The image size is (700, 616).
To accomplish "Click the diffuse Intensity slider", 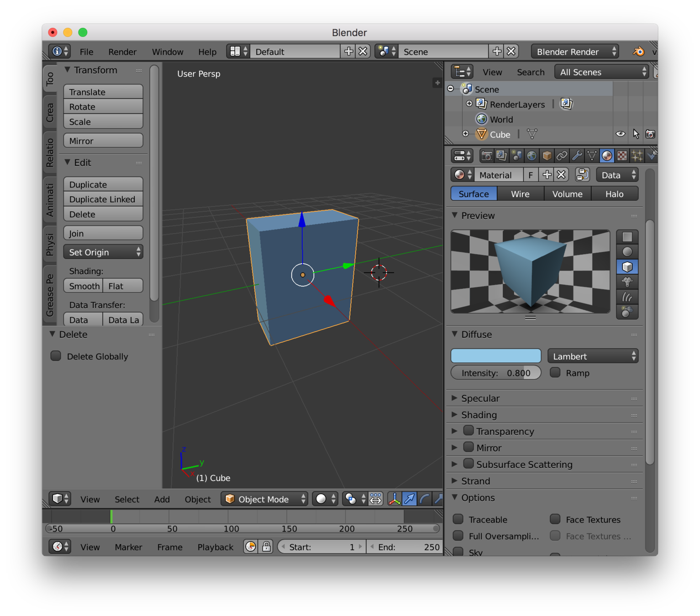I will pyautogui.click(x=496, y=373).
